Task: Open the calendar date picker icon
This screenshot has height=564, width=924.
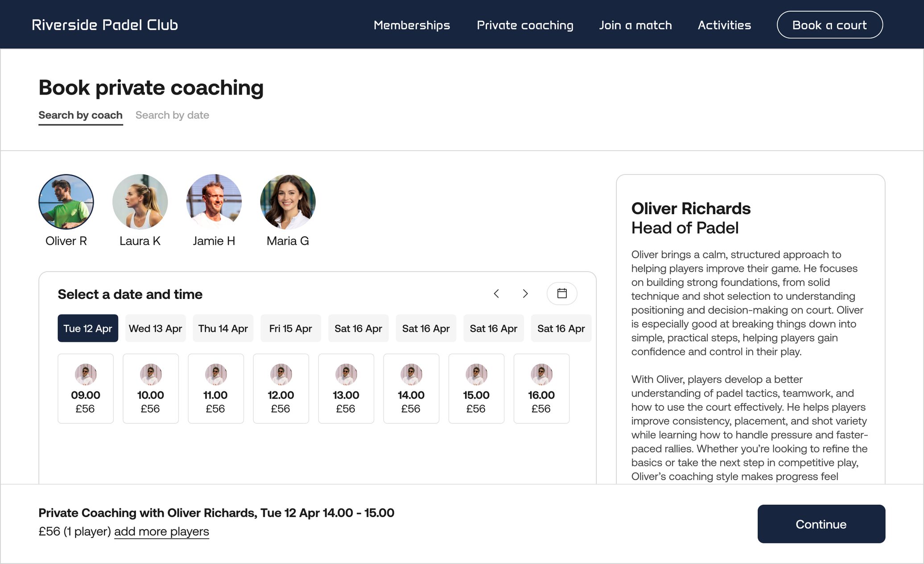Action: coord(562,294)
